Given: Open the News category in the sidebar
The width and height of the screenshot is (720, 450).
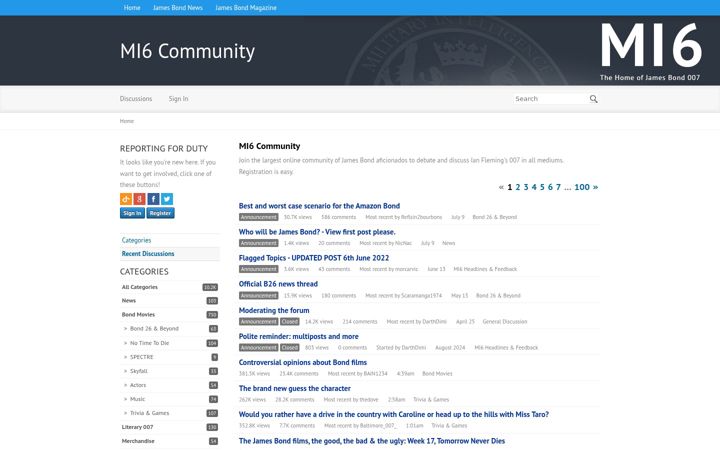Looking at the screenshot, I should [x=129, y=301].
